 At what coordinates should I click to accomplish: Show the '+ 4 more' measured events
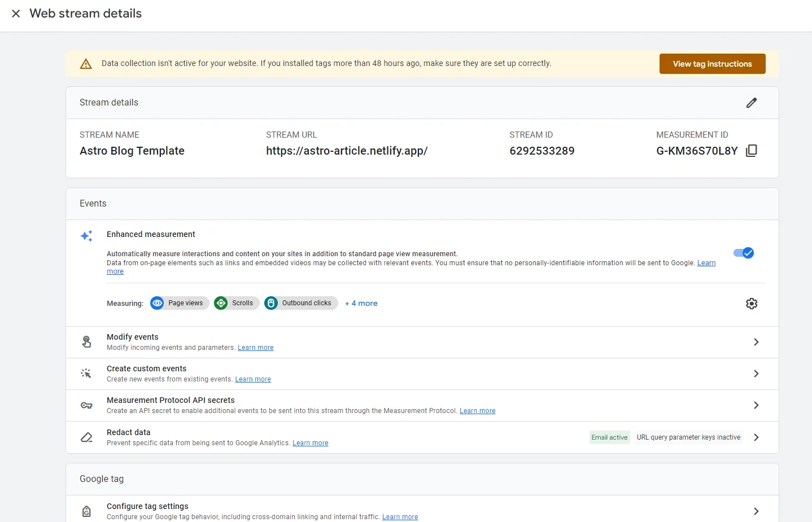tap(361, 304)
